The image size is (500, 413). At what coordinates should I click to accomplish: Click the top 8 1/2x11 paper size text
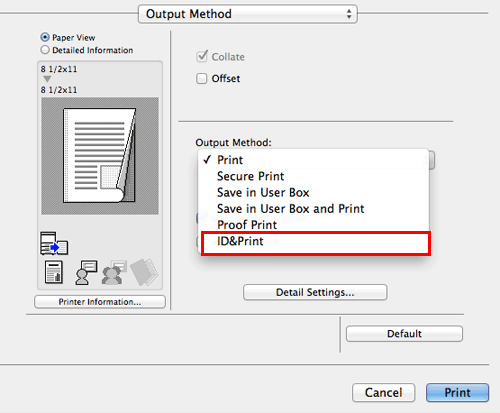(x=59, y=69)
